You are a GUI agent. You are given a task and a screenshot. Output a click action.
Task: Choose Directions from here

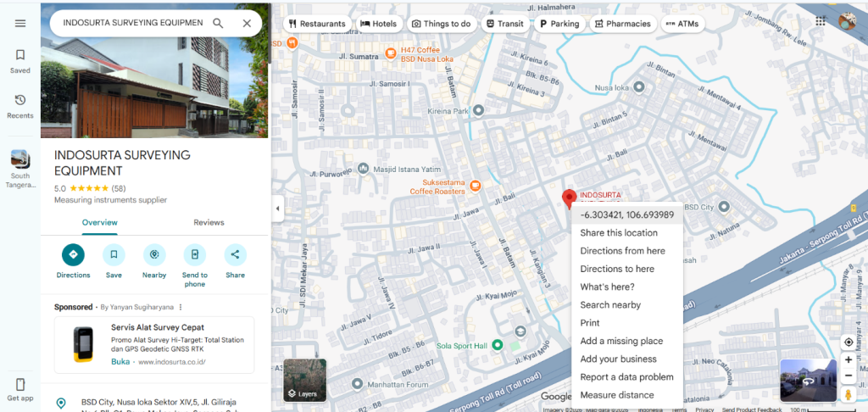[x=627, y=251]
